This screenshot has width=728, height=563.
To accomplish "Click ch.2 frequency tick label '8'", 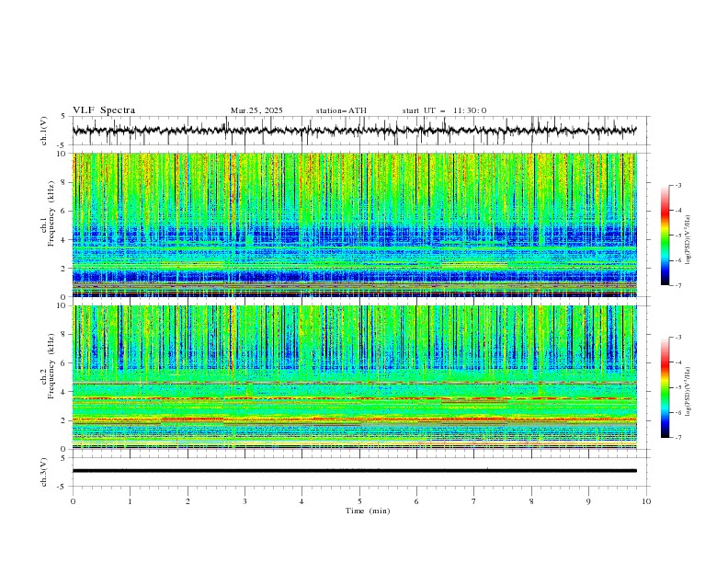I will [65, 335].
